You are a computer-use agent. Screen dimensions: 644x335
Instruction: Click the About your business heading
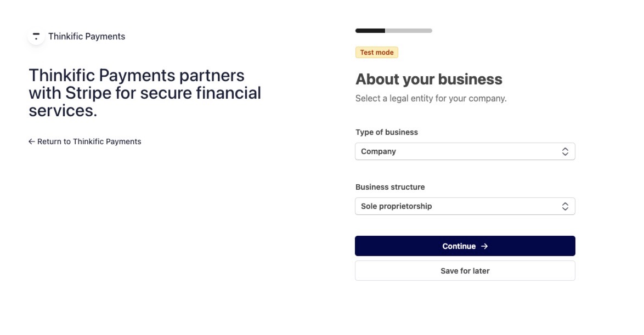coord(429,79)
